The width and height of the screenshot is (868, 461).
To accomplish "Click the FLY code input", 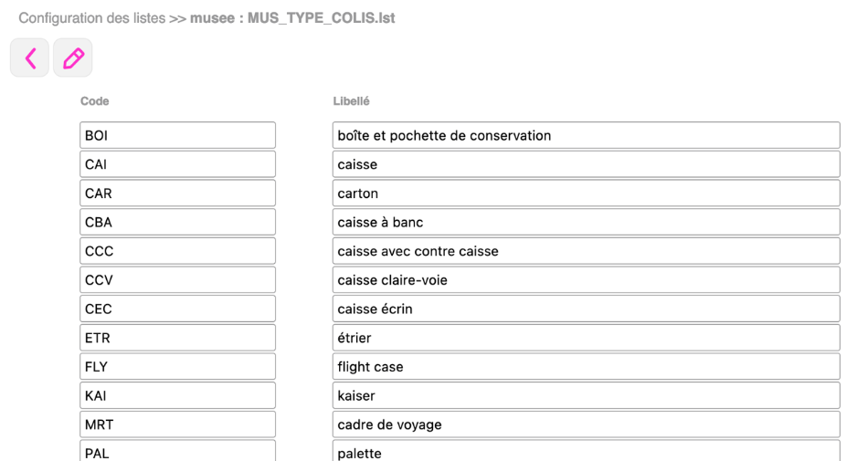I will [x=177, y=367].
